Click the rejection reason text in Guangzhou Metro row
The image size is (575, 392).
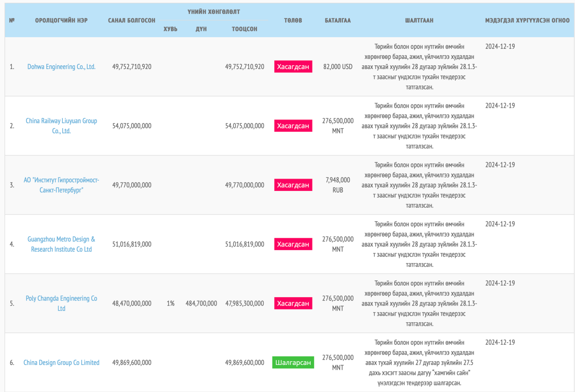pos(419,244)
